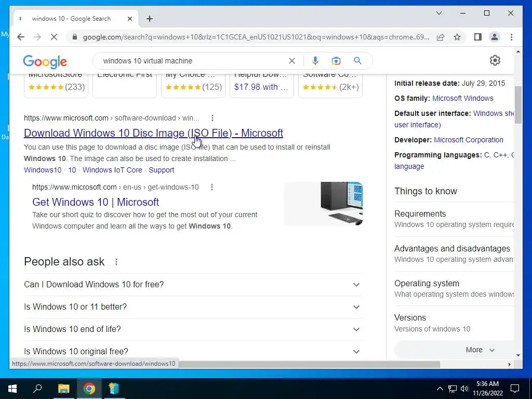
Task: Open the Versions topic
Action: [454, 323]
